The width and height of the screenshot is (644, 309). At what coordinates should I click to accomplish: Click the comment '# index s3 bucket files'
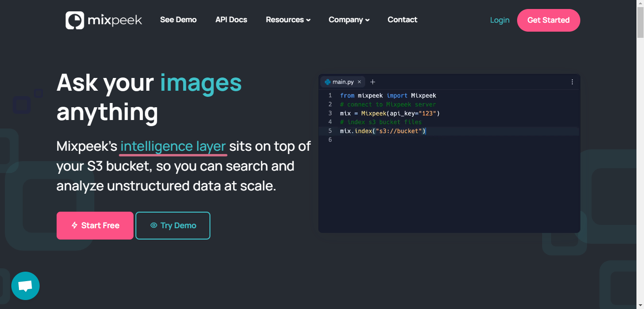(x=381, y=122)
